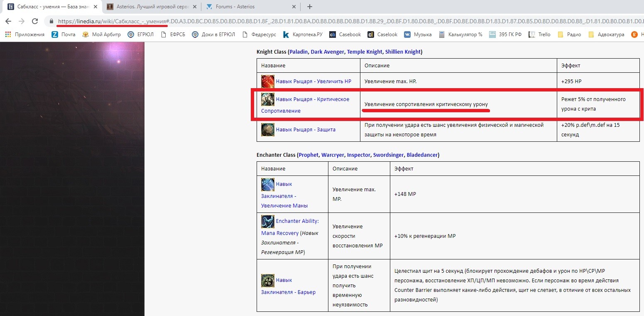This screenshot has width=644, height=316.
Task: View site security lock info
Action: coord(51,21)
